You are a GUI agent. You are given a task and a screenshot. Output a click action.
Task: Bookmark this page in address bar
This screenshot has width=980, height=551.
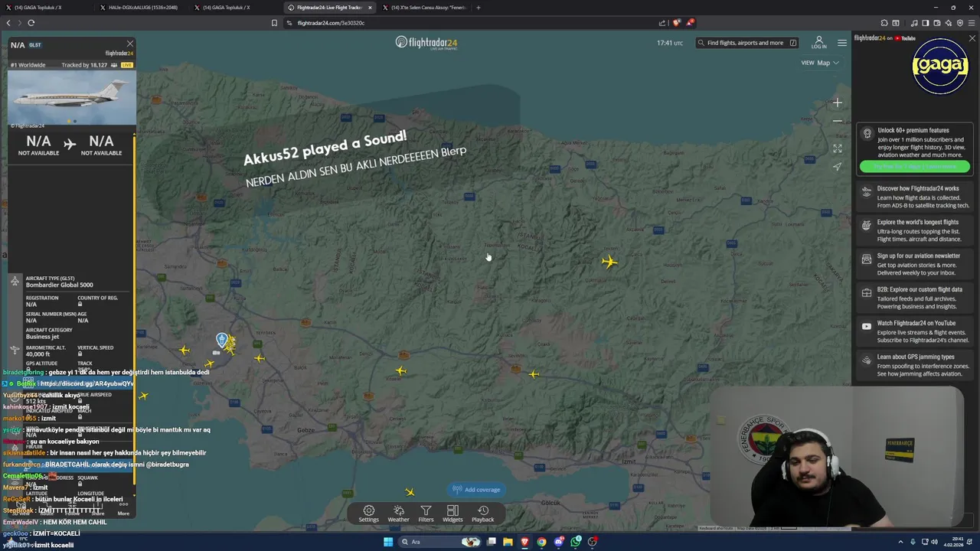274,23
